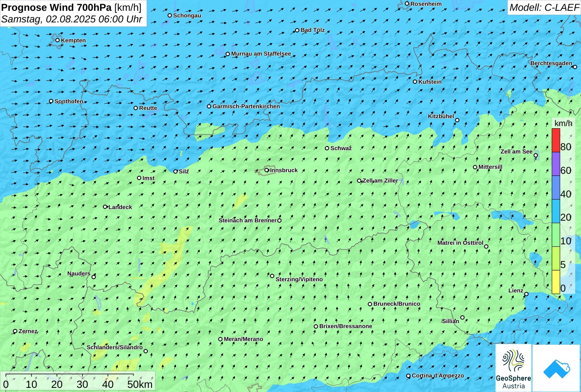Click the purple 60 km/h legend color
Screen dimensions: 581x392
point(556,164)
